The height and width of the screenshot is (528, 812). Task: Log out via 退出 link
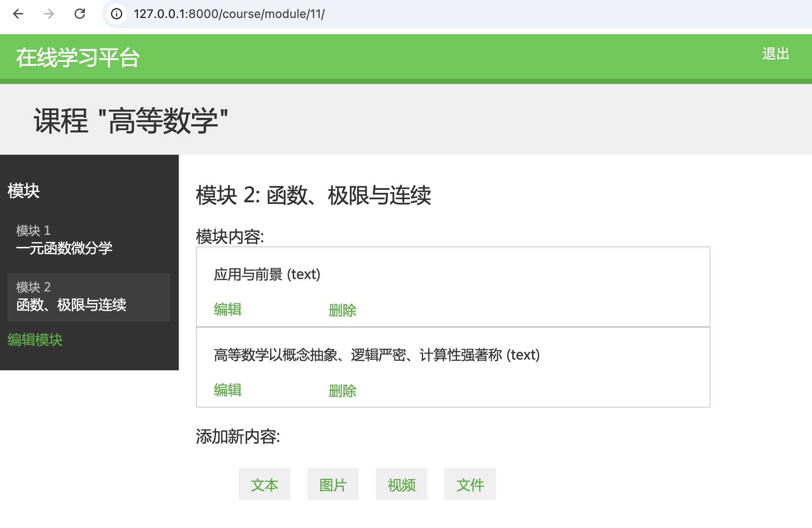776,54
